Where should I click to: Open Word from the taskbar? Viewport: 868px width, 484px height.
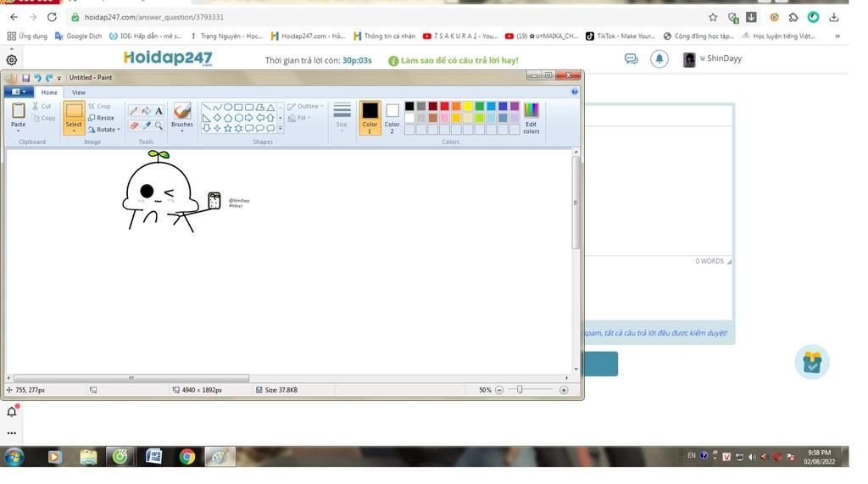154,456
